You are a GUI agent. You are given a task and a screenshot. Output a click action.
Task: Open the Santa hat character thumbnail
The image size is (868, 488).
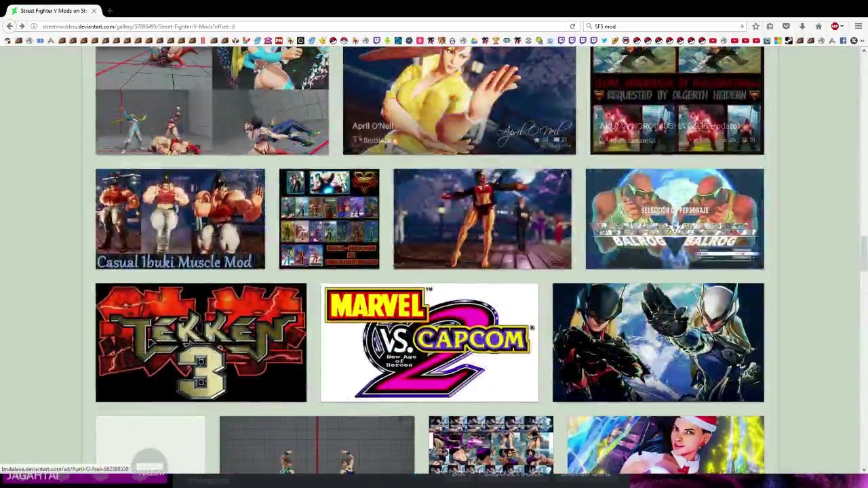665,445
